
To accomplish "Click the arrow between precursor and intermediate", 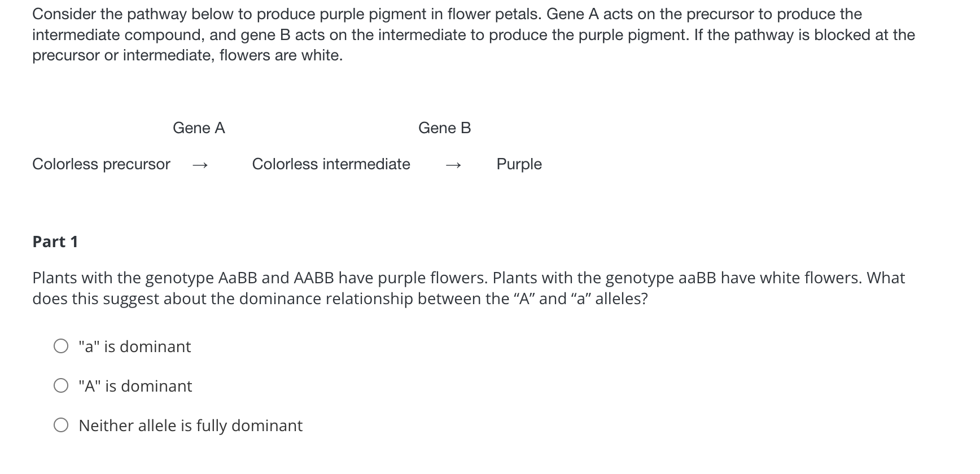I will 200,165.
